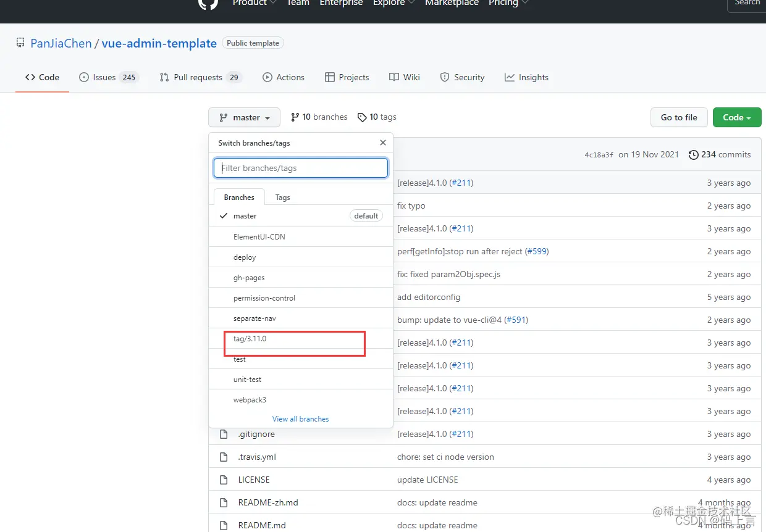Switch to the Tags tab in popup
The width and height of the screenshot is (766, 532).
[283, 197]
